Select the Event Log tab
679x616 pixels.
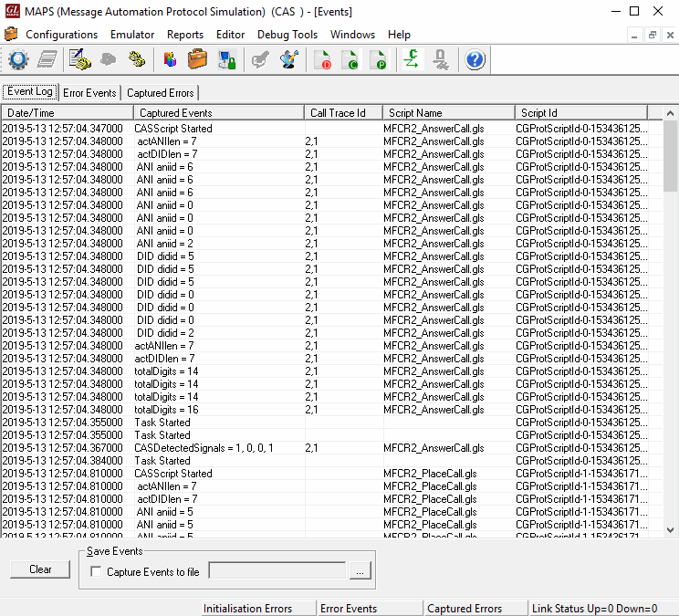click(30, 91)
